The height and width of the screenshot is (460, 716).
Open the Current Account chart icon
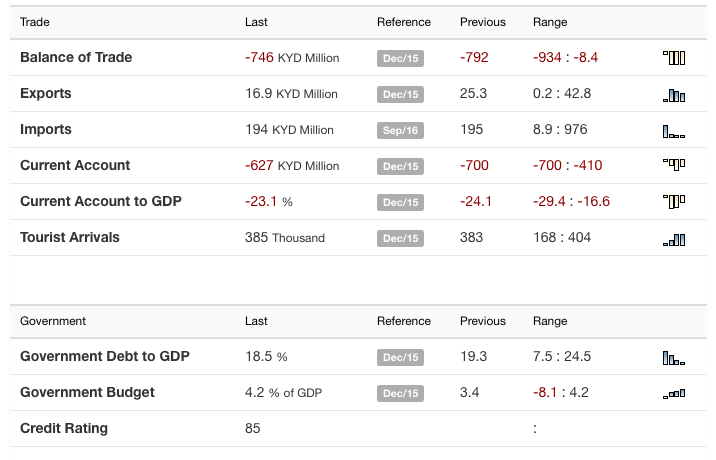click(674, 166)
